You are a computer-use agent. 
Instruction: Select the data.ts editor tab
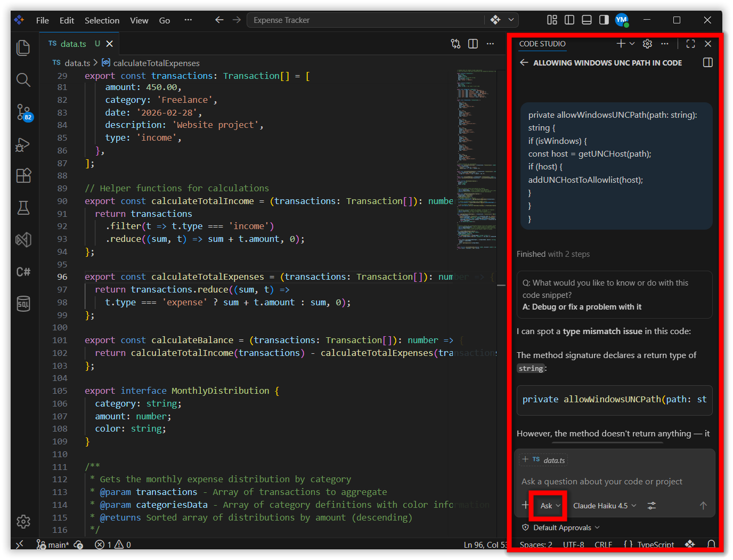tap(79, 44)
